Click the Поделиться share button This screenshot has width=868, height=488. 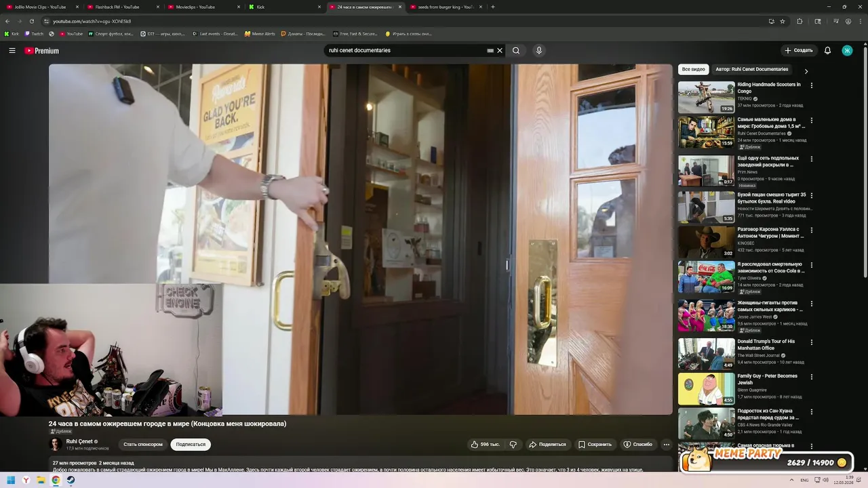[547, 445]
